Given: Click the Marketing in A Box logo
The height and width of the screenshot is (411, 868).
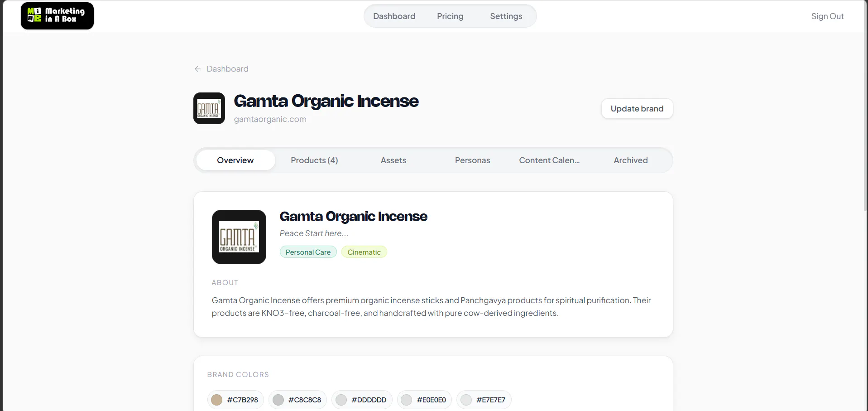Looking at the screenshot, I should [x=57, y=16].
